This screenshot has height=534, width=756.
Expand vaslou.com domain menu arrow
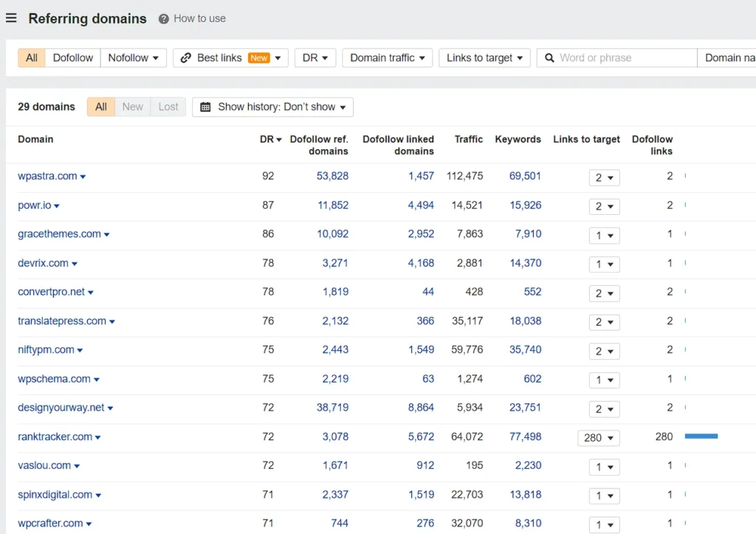[x=77, y=466]
